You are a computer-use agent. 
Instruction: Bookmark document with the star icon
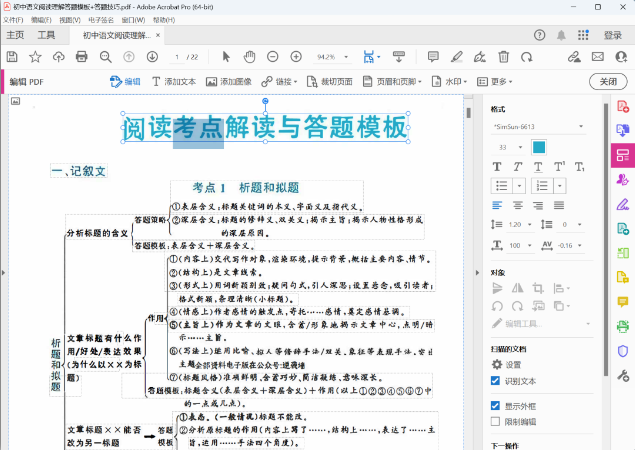pyautogui.click(x=35, y=57)
